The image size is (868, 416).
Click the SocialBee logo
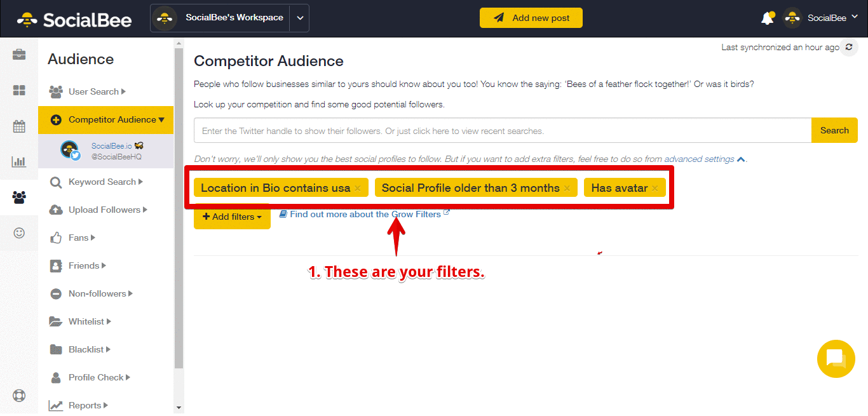click(x=74, y=20)
